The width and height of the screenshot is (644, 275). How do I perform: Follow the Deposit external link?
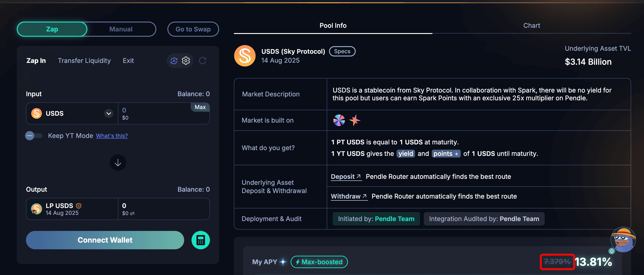tap(346, 177)
